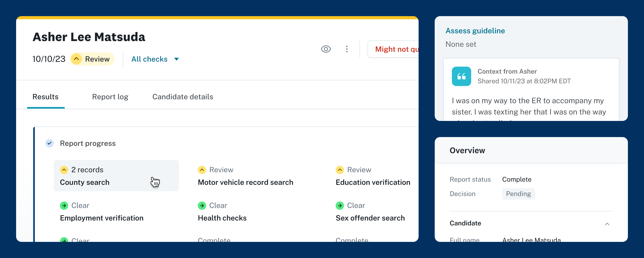
Task: Click green Clear icon above Sex offender search
Action: pos(340,206)
